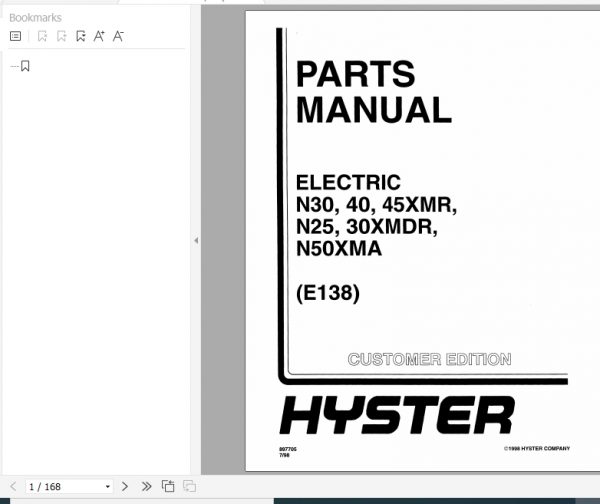Screen dimensions: 600x504
Task: Click the (E138) text on page
Action: point(328,293)
